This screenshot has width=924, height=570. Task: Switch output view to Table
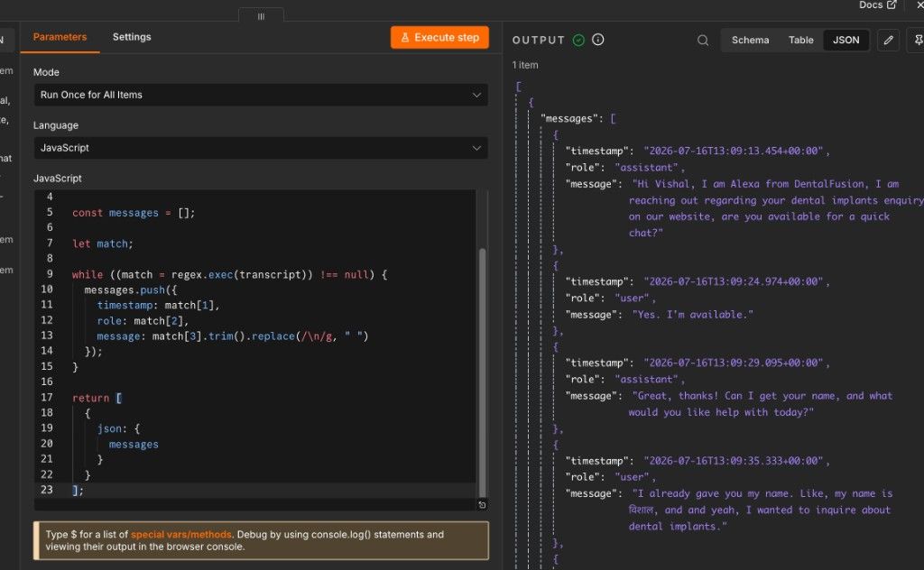point(801,40)
